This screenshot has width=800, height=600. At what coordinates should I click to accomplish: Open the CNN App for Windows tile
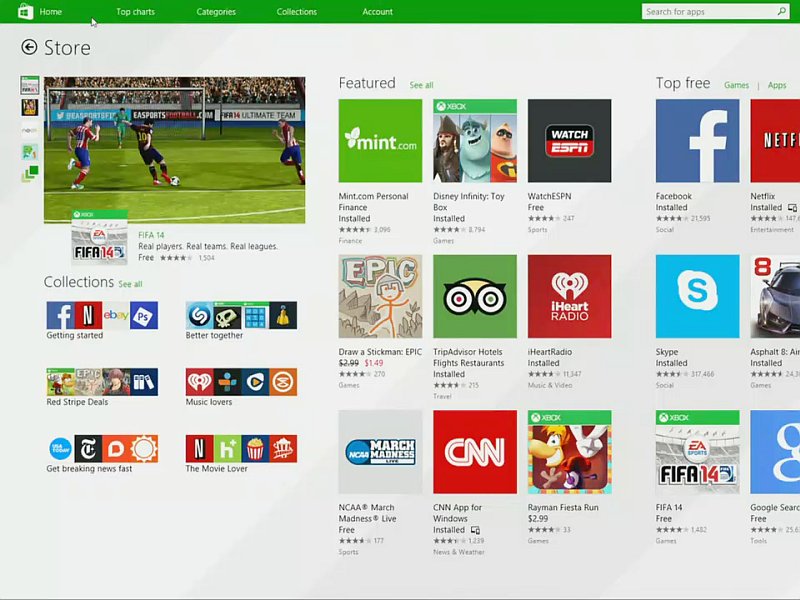click(474, 452)
